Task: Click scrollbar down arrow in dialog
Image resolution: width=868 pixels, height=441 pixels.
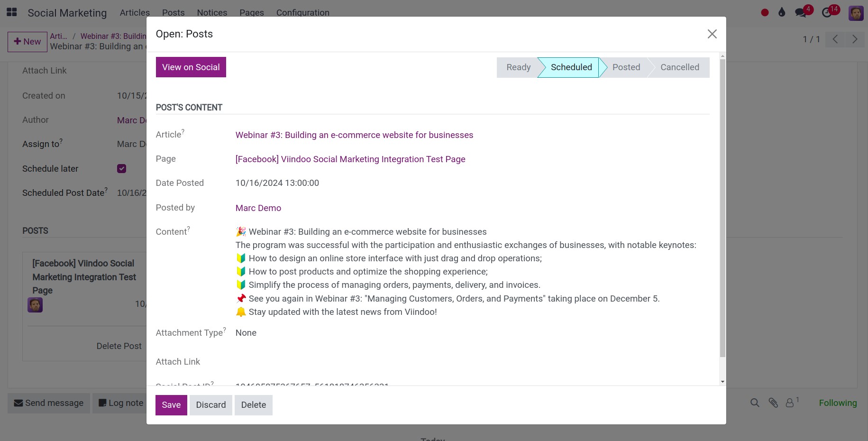Action: point(722,382)
